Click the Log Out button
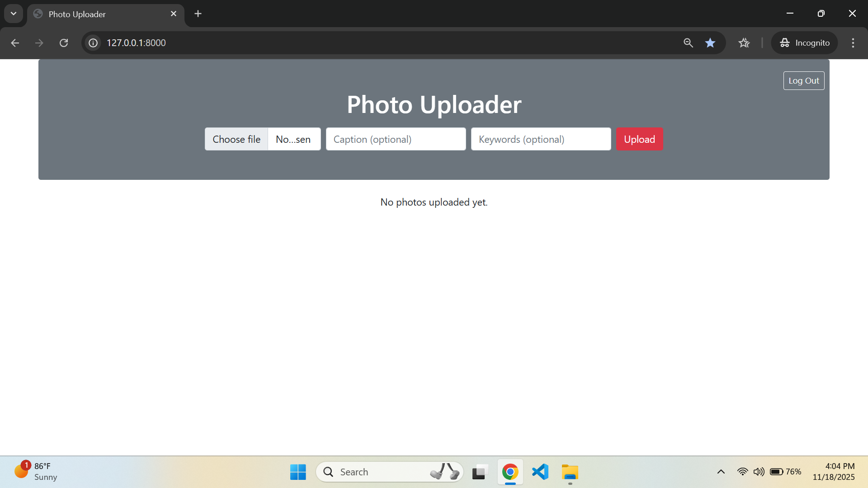This screenshot has height=488, width=868. point(803,80)
